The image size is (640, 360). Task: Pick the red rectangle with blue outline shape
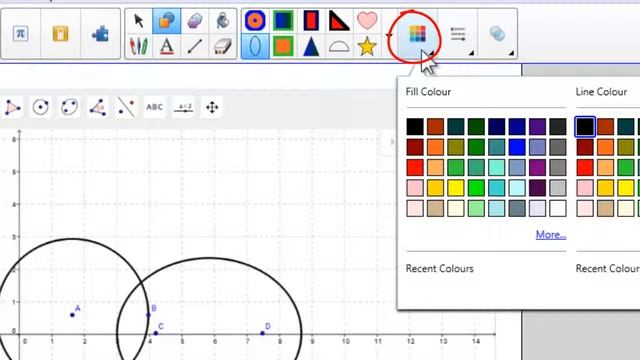pos(311,20)
